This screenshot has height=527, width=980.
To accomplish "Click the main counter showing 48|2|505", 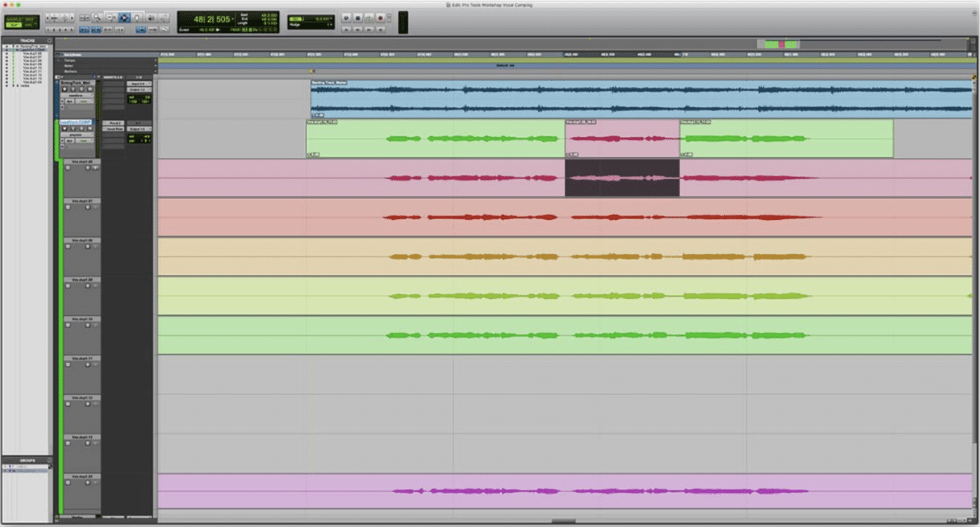I will point(212,19).
